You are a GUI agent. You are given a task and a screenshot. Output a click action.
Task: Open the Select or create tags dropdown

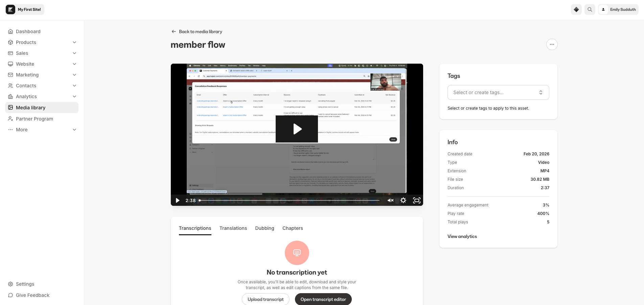click(x=498, y=92)
